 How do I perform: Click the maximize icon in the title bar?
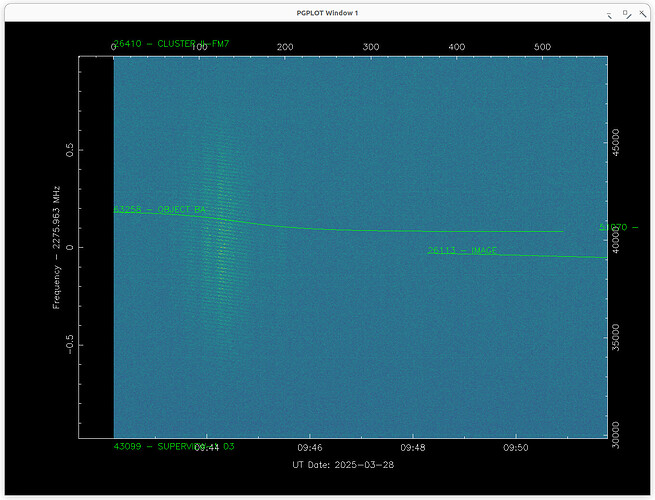[627, 14]
